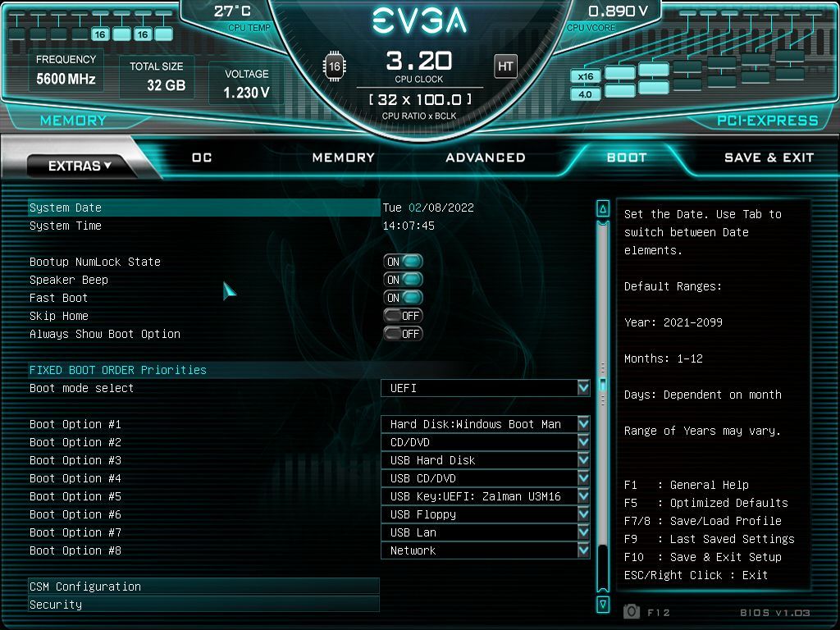Toggle the Speaker Beep switch
840x630 pixels.
click(404, 280)
